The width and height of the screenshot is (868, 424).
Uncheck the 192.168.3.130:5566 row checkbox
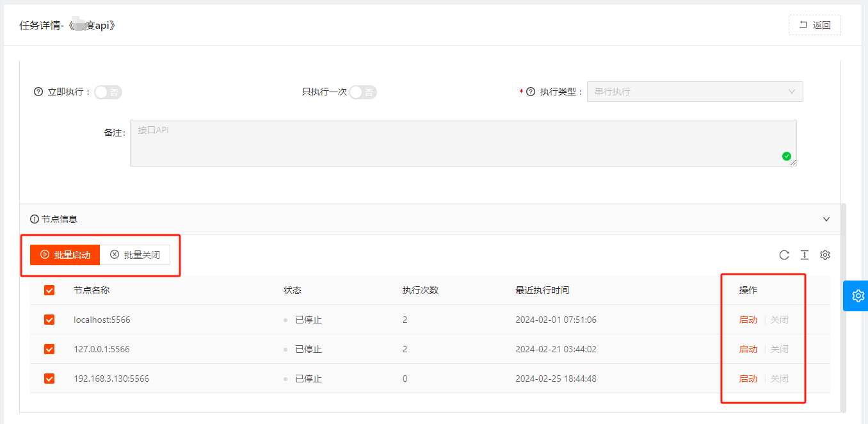tap(49, 379)
